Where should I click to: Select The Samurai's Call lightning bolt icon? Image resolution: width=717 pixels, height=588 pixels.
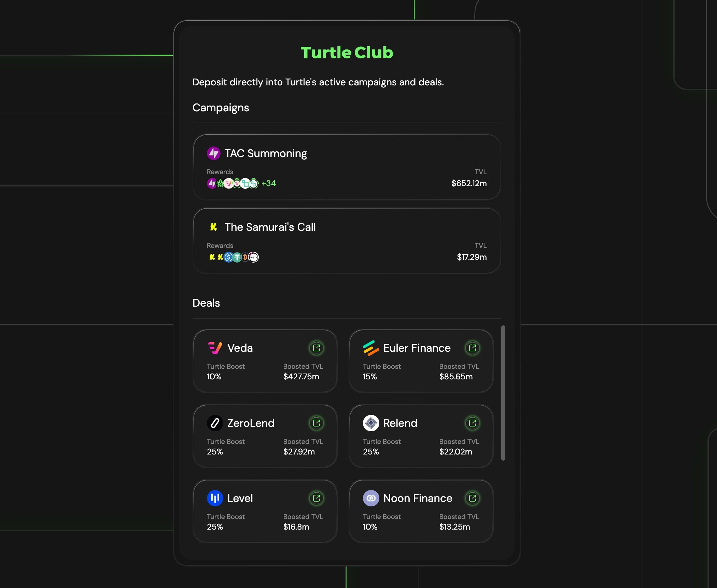coord(213,227)
